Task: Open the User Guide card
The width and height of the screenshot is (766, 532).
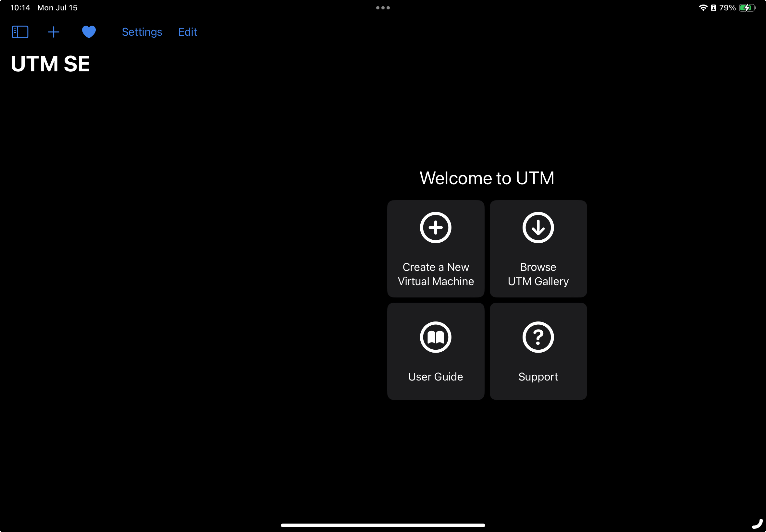Action: tap(436, 351)
